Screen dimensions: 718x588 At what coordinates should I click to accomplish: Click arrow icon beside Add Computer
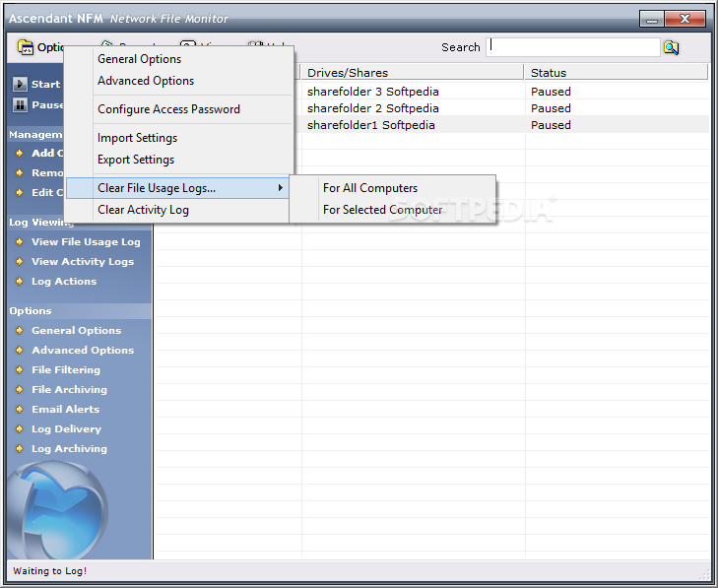click(x=20, y=153)
